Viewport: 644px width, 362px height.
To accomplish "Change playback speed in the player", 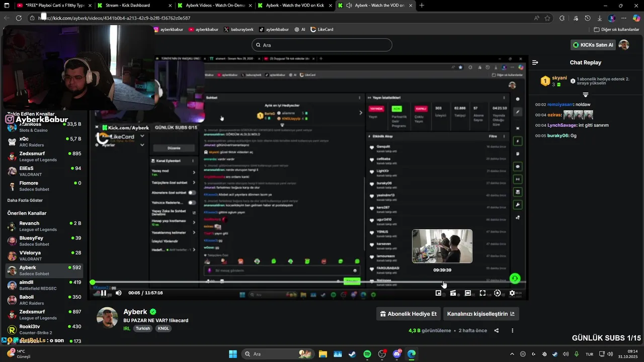I will (498, 293).
